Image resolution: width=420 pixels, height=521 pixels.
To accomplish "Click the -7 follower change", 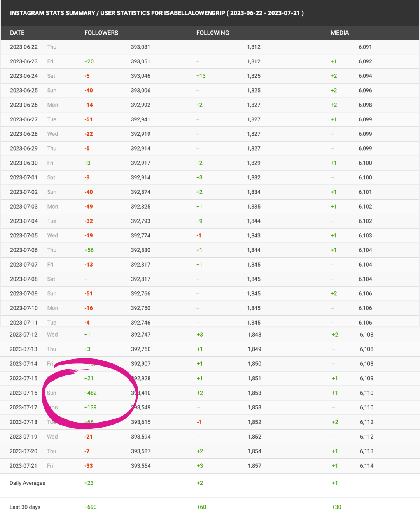I will pos(87,451).
